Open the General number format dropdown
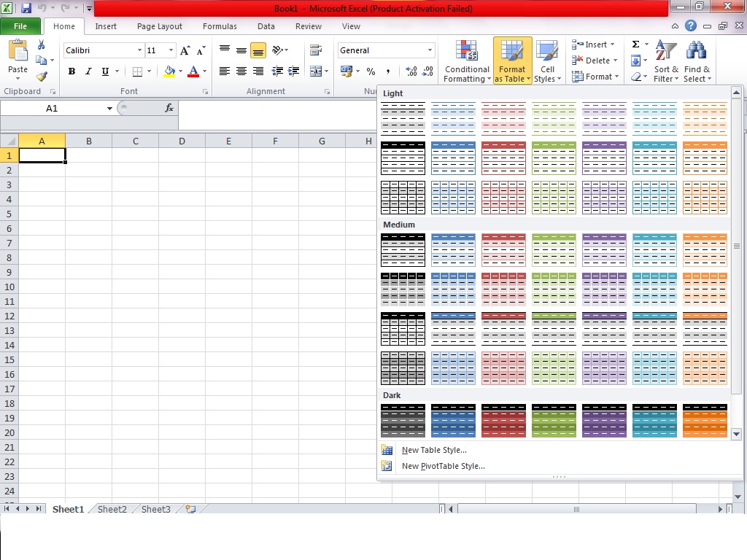The image size is (747, 560). click(430, 50)
